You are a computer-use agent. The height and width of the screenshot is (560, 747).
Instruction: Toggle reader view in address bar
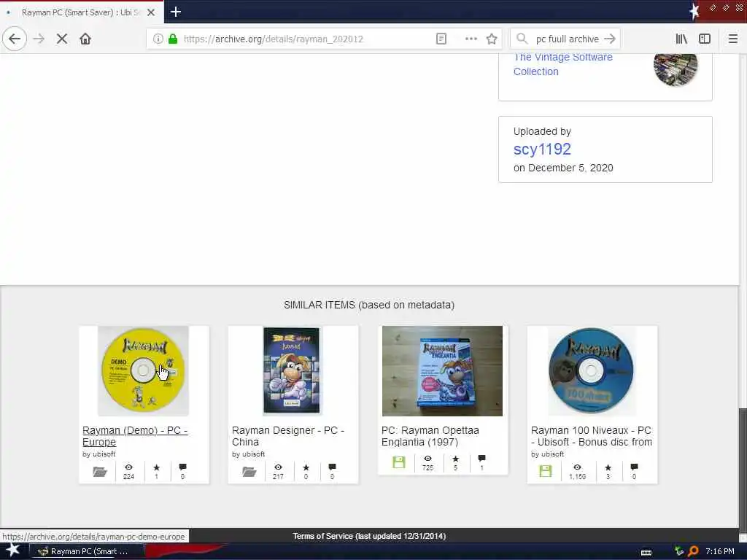(x=441, y=39)
